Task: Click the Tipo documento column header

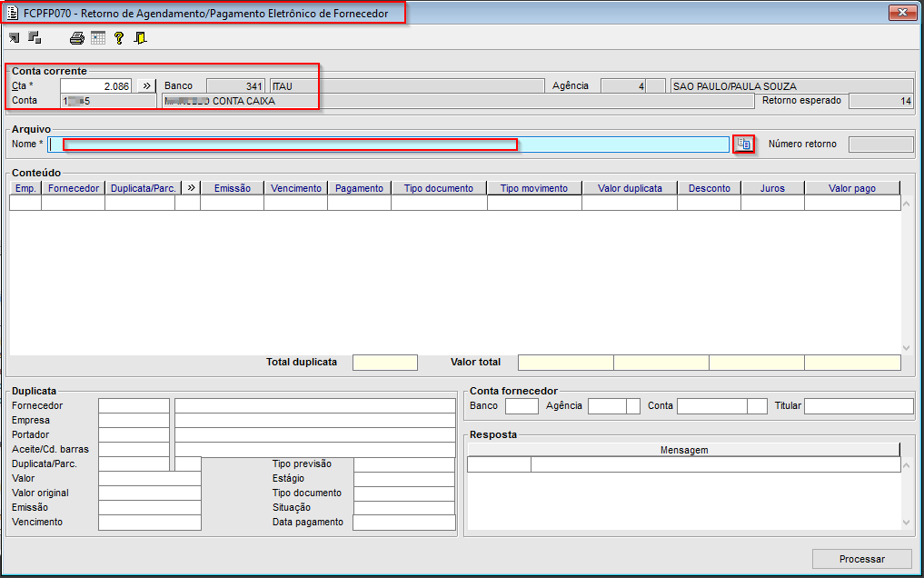Action: (439, 188)
